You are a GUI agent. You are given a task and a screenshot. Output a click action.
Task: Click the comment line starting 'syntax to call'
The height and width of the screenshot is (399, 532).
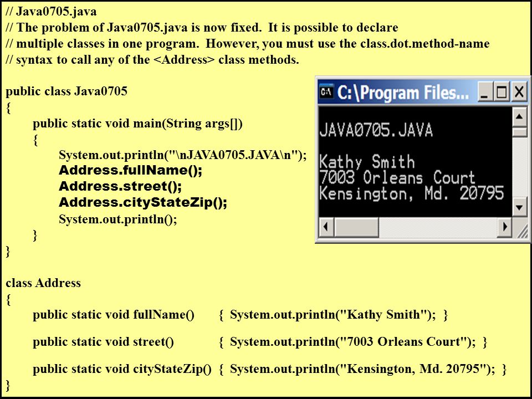152,59
